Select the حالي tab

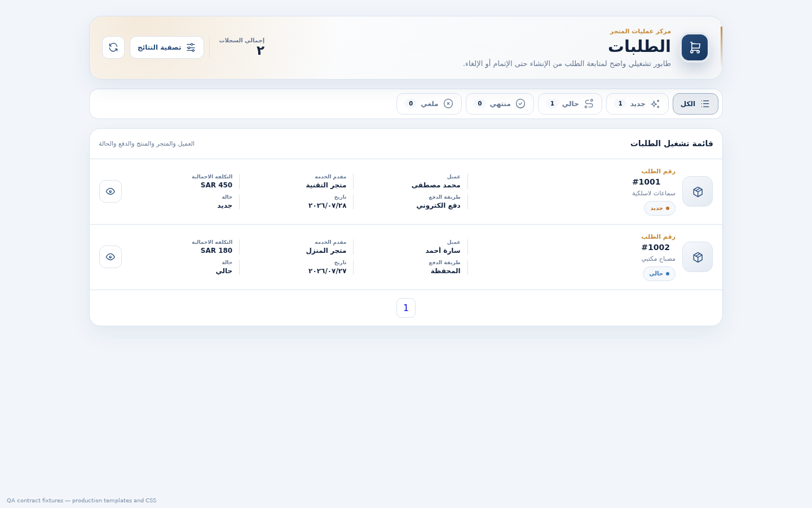pos(570,104)
